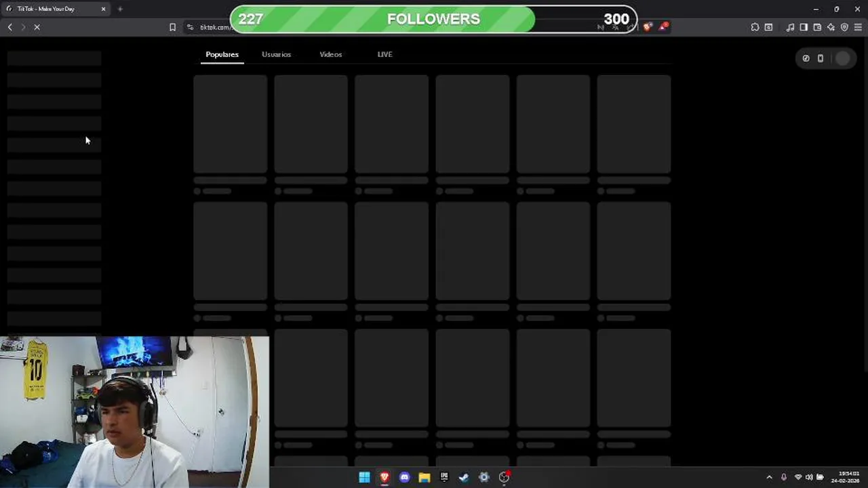The image size is (868, 488).
Task: Bookmark this page with the bookmark icon
Action: pyautogui.click(x=172, y=27)
